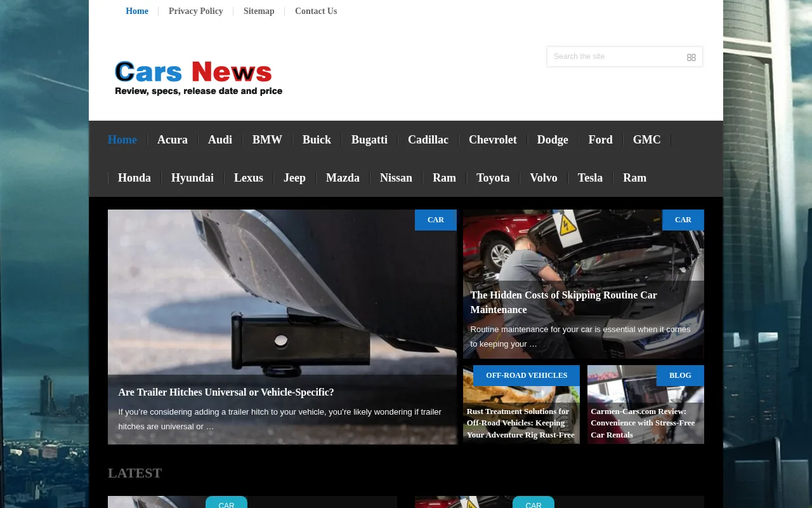This screenshot has height=508, width=812.
Task: Open the Privacy Policy link
Action: tap(195, 11)
